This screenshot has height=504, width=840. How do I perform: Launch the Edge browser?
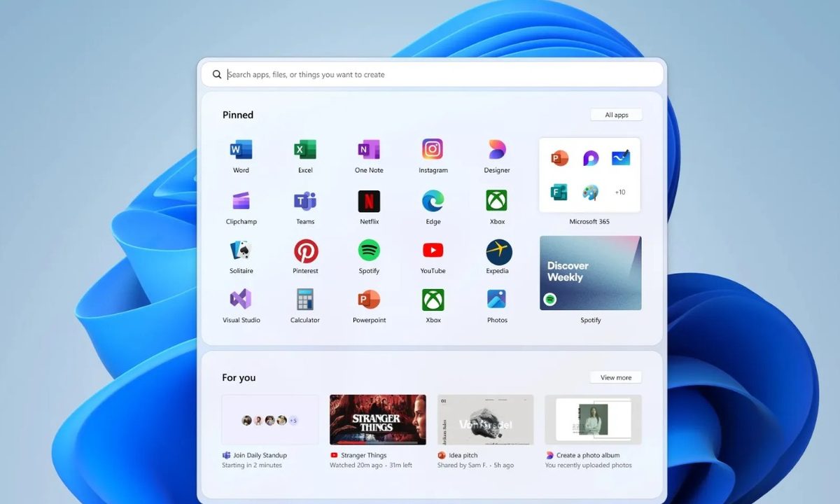click(433, 201)
